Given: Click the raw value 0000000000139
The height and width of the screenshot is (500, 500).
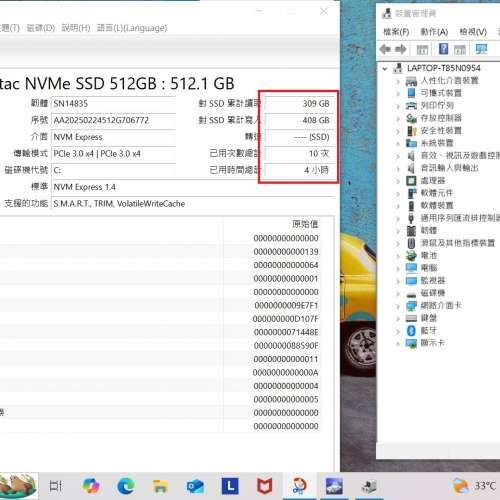Looking at the screenshot, I should click(x=286, y=252).
